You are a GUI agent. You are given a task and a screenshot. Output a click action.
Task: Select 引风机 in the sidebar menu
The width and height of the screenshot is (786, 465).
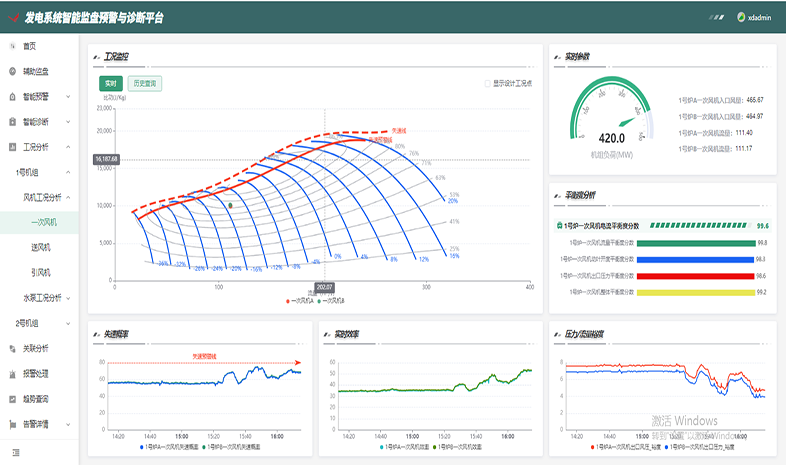(x=42, y=272)
